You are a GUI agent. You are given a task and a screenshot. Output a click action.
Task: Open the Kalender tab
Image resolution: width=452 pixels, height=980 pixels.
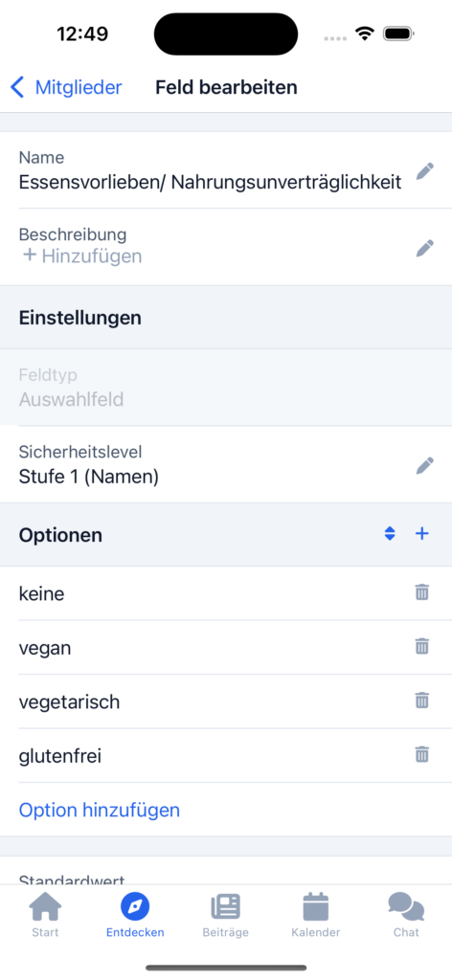[316, 915]
